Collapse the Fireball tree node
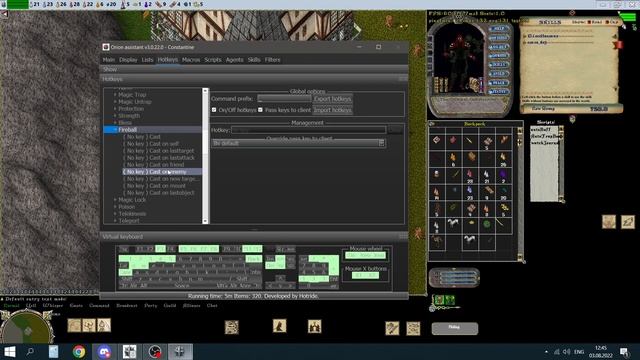The image size is (640, 360). [x=115, y=129]
